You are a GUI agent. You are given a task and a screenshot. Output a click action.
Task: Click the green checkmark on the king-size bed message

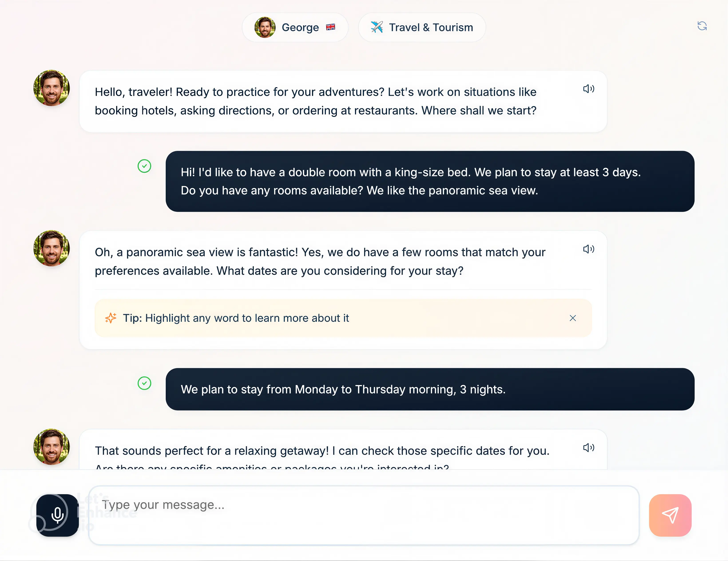click(x=144, y=166)
